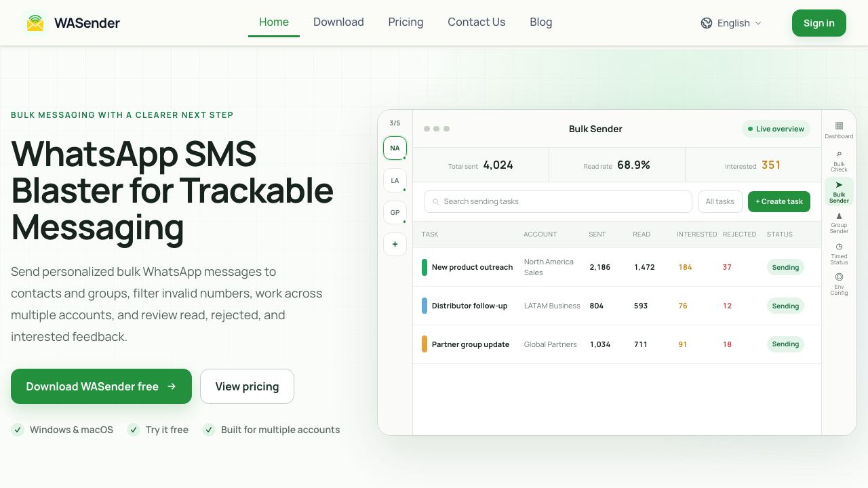Open Env Config in the sidebar
Viewport: 868px width, 488px height.
click(839, 285)
